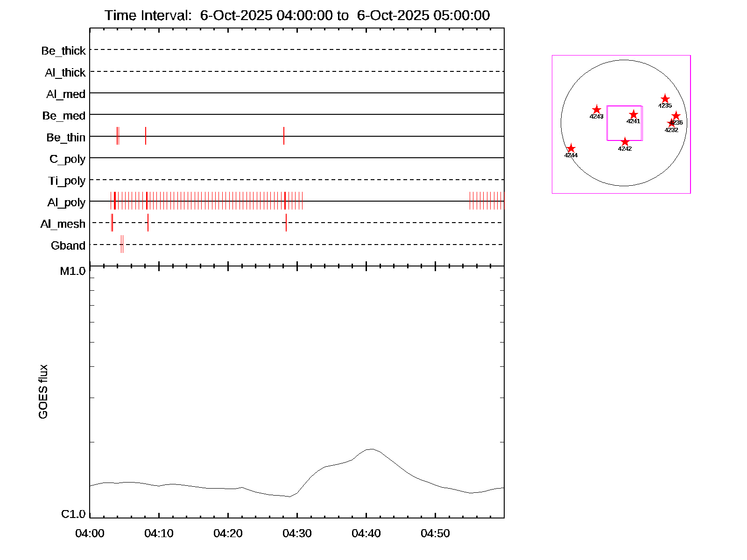Click the Al_mesh marker near 04:08
The image size is (747, 560).
(x=148, y=223)
